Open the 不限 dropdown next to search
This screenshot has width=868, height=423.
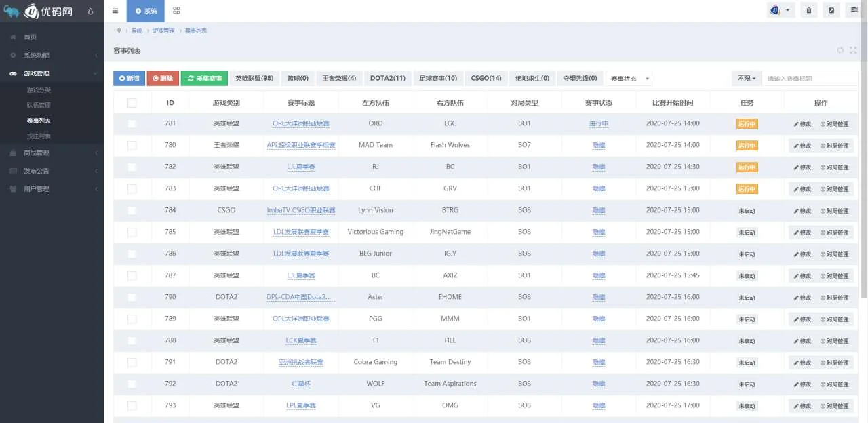tap(746, 79)
